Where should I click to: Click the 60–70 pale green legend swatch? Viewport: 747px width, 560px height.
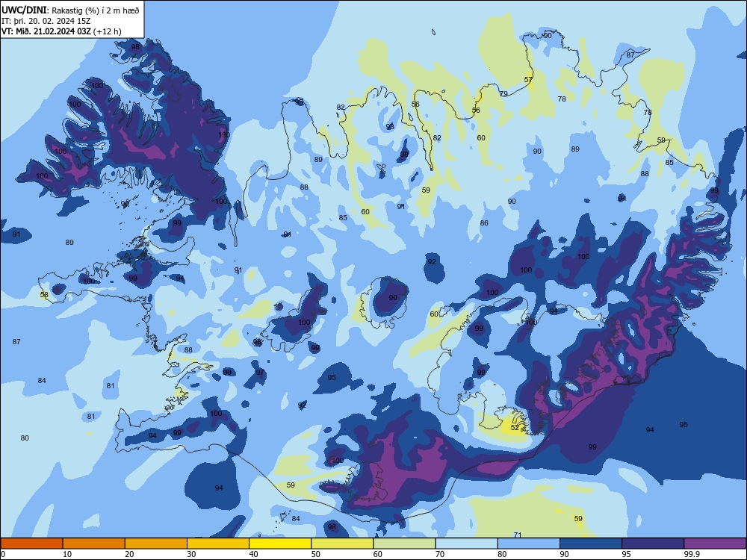pyautogui.click(x=404, y=544)
